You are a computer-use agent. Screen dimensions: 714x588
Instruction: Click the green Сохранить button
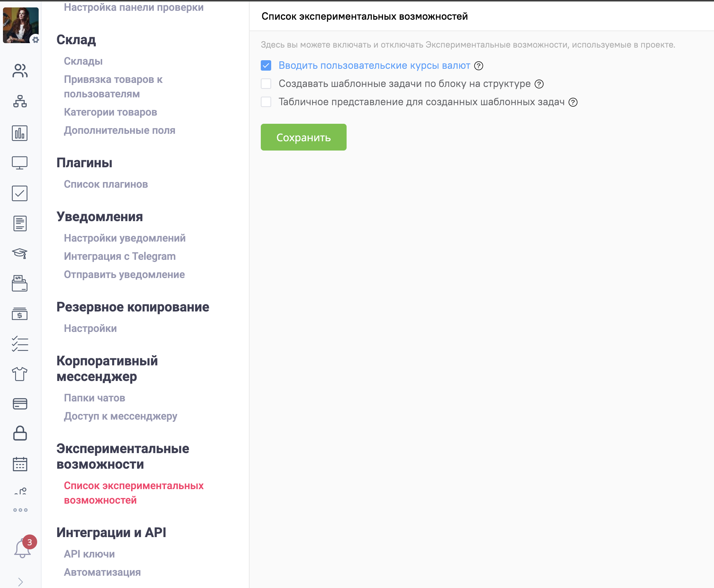click(x=304, y=137)
